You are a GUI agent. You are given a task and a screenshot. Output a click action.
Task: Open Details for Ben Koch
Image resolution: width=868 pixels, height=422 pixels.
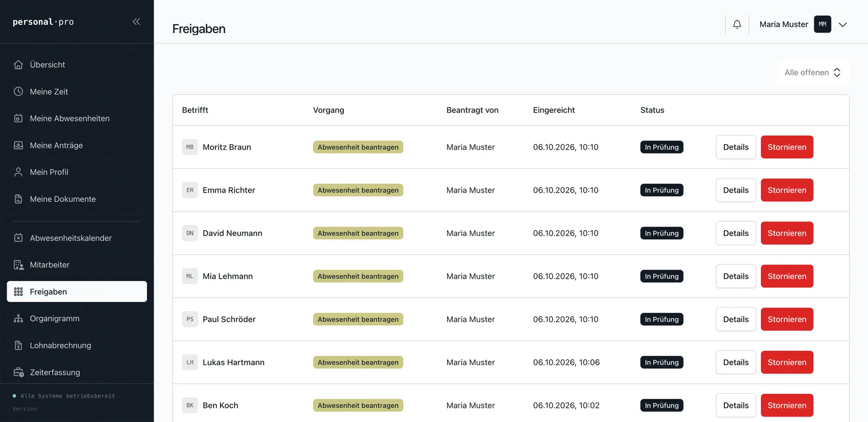(x=736, y=405)
